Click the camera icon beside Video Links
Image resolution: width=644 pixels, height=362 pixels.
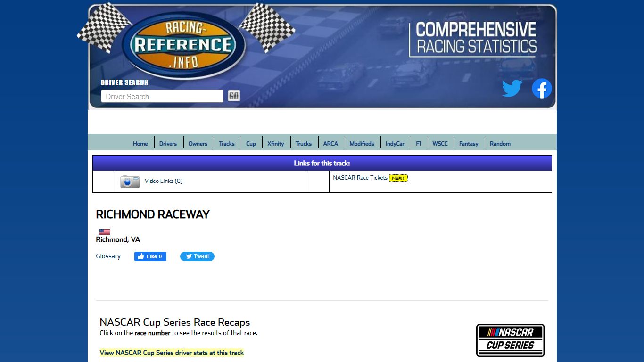pos(130,181)
